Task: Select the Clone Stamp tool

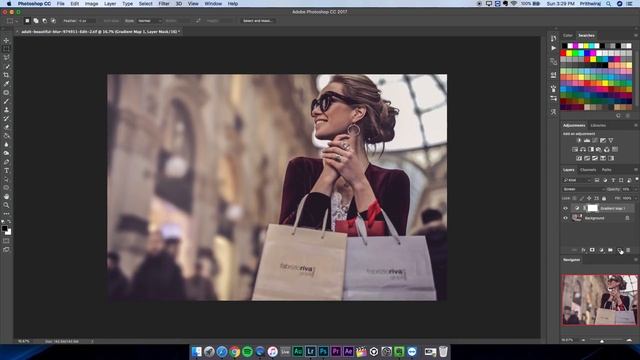Action: click(6, 110)
